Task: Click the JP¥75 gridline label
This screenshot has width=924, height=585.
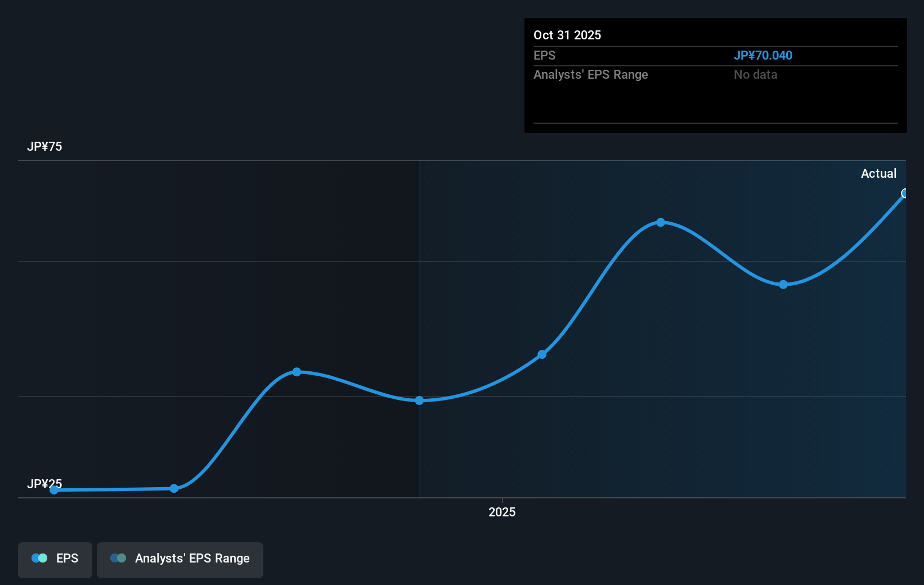Action: coord(43,146)
